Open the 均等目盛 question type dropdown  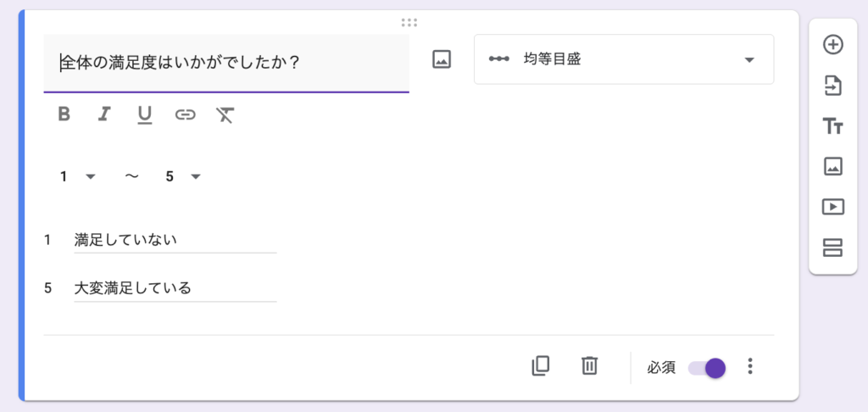[x=623, y=59]
